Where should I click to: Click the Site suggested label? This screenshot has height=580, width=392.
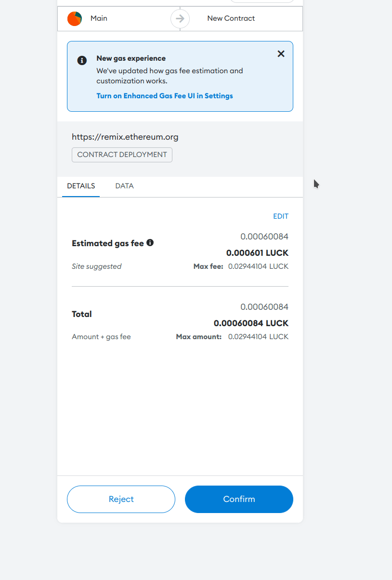click(x=96, y=266)
